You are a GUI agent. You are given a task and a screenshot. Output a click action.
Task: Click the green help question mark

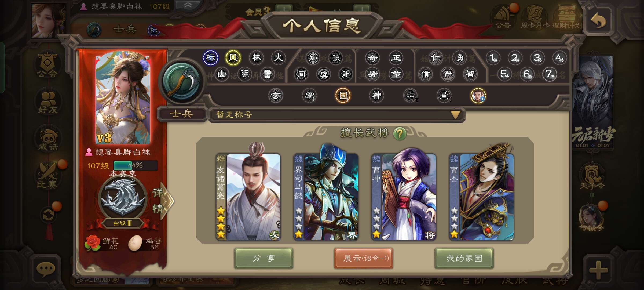click(400, 133)
